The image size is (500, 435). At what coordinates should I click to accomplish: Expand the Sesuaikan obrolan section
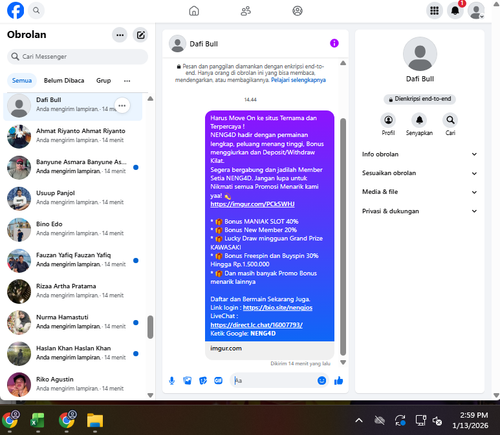[419, 173]
